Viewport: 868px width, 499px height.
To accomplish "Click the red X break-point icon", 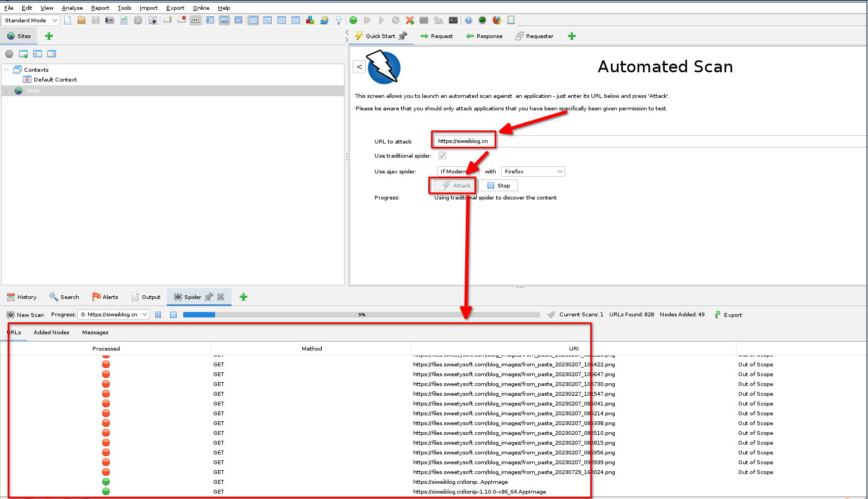I will (410, 20).
